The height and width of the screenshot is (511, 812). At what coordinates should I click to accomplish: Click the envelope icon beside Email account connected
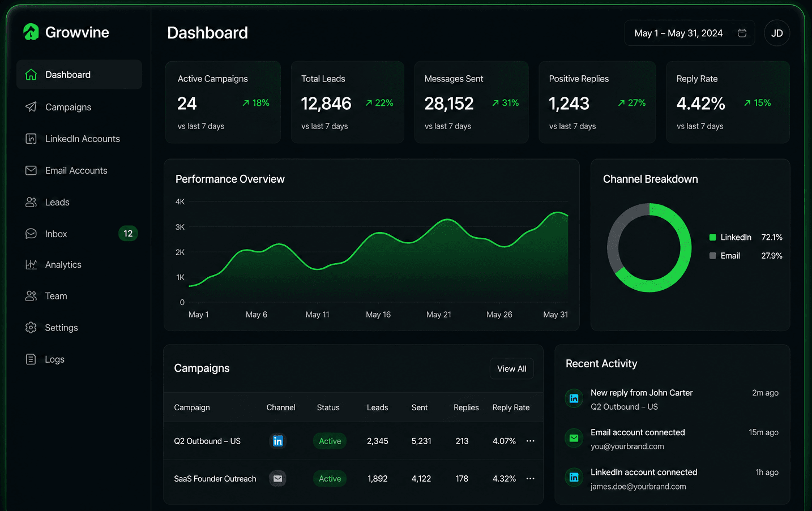click(574, 438)
